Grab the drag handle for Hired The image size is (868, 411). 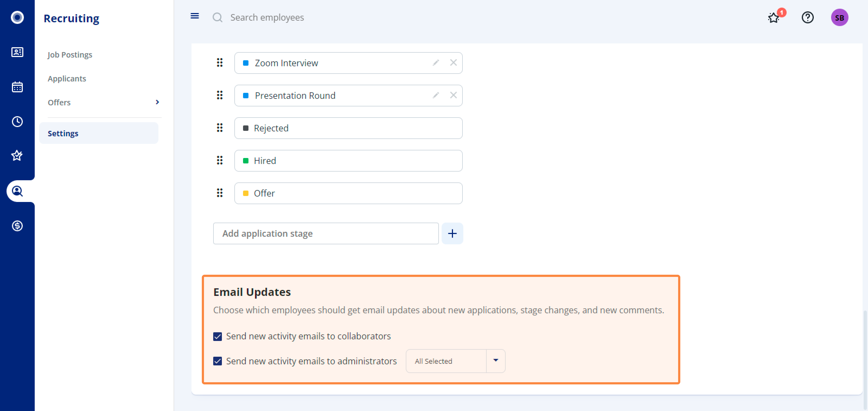(x=220, y=160)
